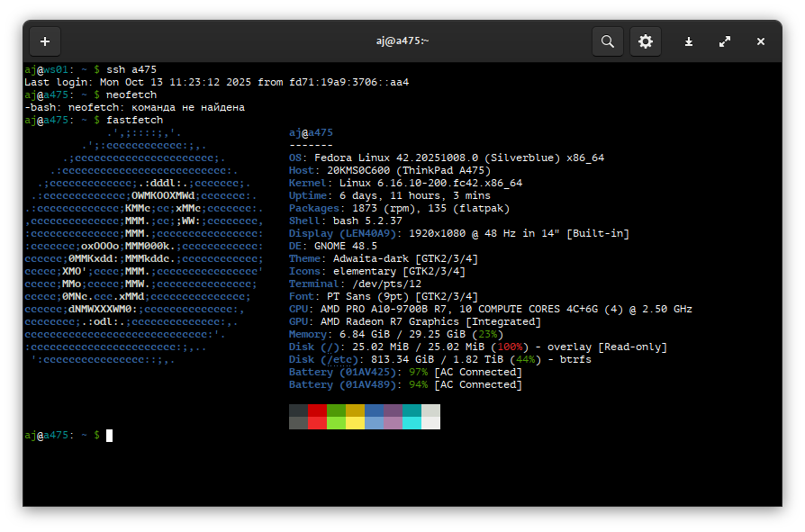Open terminal settings gear menu
Image resolution: width=805 pixels, height=532 pixels.
(646, 41)
